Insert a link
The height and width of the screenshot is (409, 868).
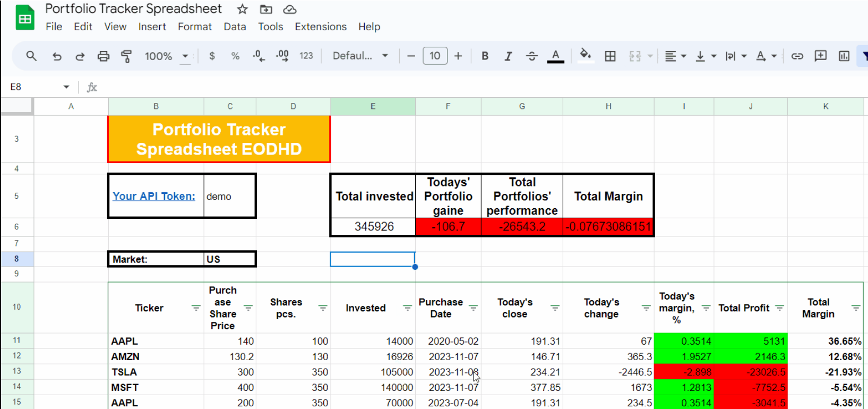coord(797,56)
